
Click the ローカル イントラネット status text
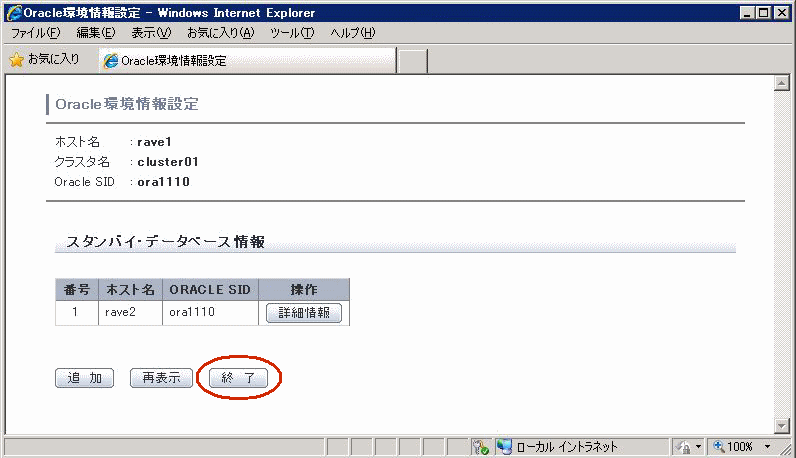click(x=567, y=447)
